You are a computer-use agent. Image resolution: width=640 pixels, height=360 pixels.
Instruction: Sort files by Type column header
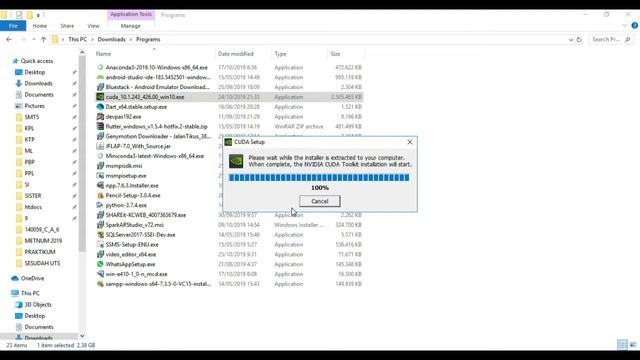(280, 54)
